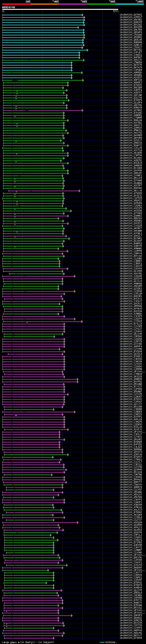Image resolution: width=146 pixels, height=644 pixels.
Task: Select the UniRef100_A2WKJ0 label
Action: 131,45
